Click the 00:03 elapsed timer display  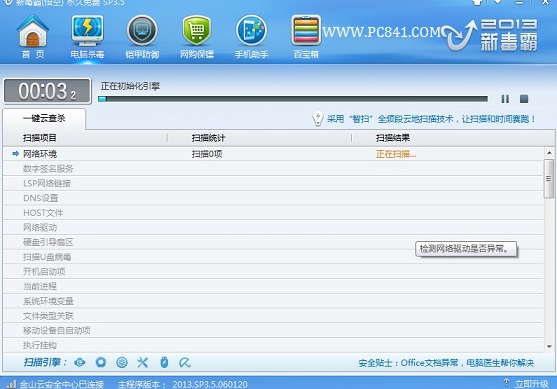click(47, 91)
